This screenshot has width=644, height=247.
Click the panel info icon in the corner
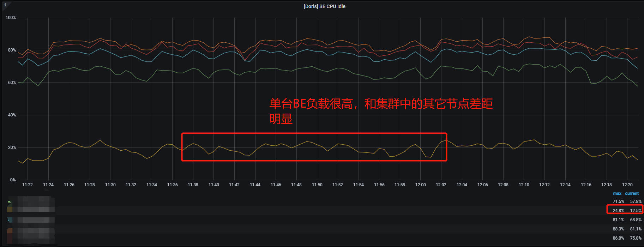click(5, 5)
